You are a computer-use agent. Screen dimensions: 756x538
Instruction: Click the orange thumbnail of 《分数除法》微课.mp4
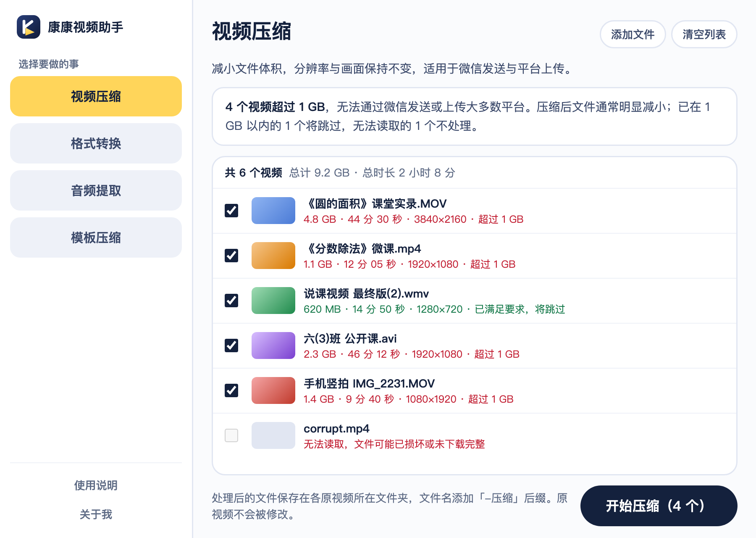click(273, 256)
